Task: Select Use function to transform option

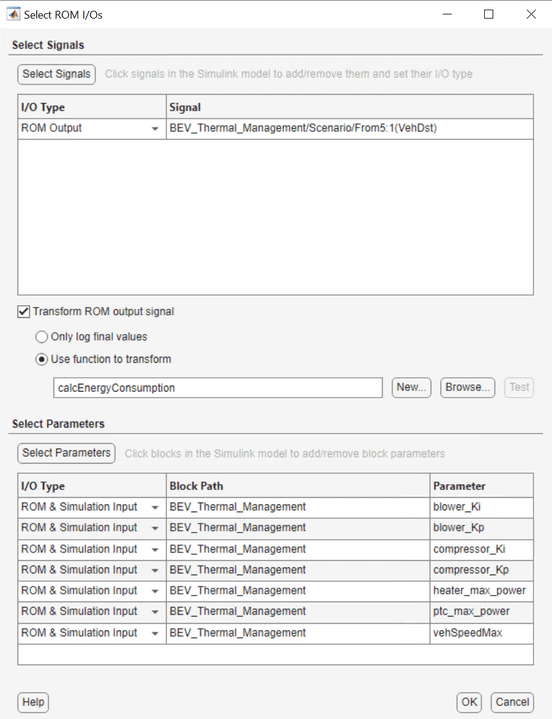Action: point(41,360)
